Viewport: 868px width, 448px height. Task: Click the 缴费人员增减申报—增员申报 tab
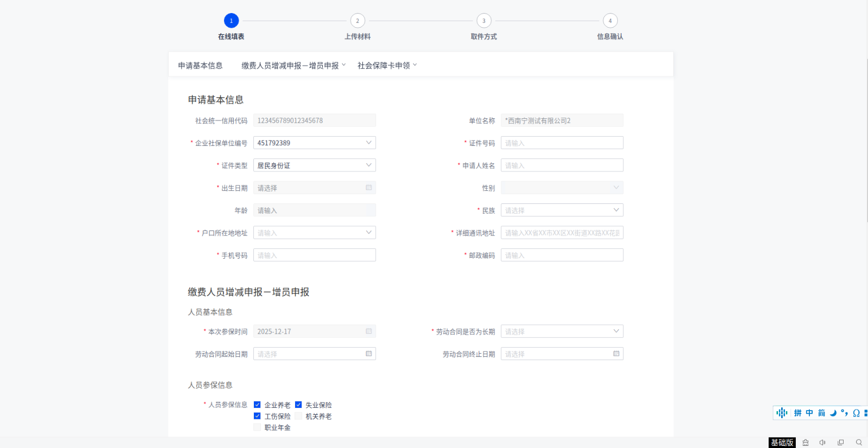pyautogui.click(x=290, y=66)
